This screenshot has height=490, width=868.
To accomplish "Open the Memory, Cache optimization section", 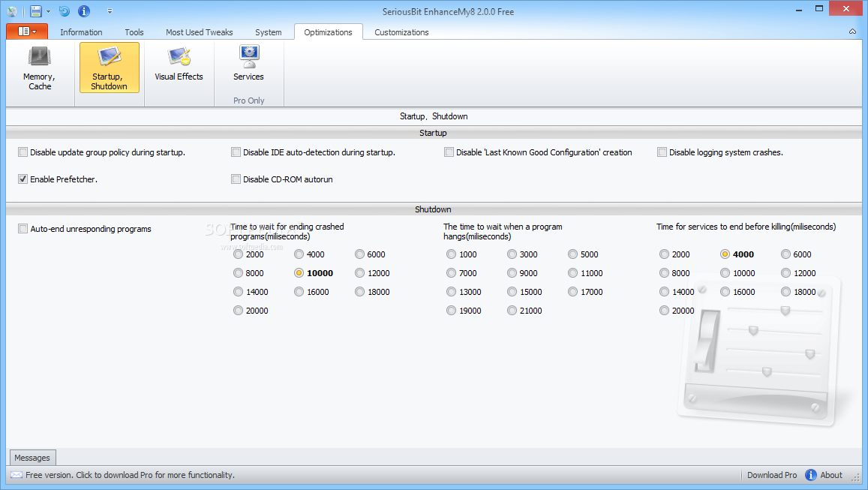I will click(39, 68).
